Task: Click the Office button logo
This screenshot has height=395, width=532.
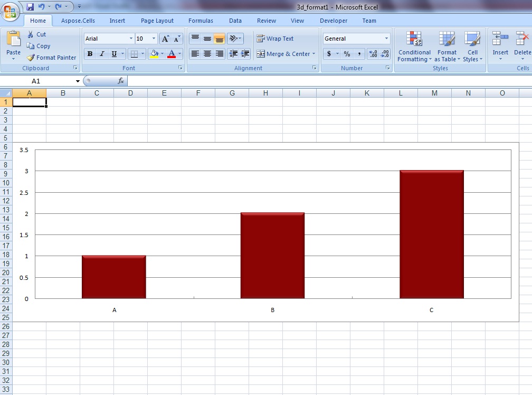Action: pyautogui.click(x=10, y=11)
